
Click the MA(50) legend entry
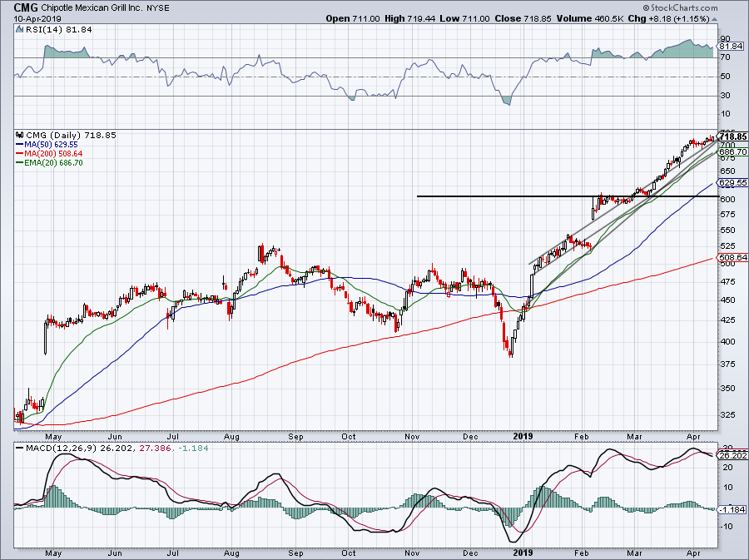tap(47, 144)
